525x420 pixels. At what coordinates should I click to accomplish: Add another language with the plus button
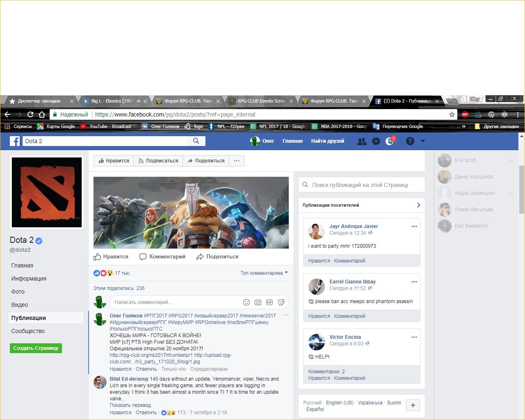[x=413, y=405]
